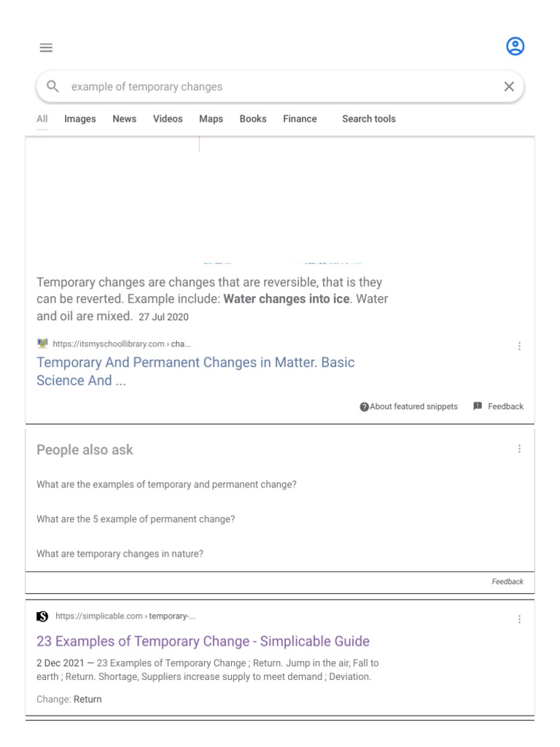560x747 pixels.
Task: Clear the search query with X
Action: (x=509, y=87)
